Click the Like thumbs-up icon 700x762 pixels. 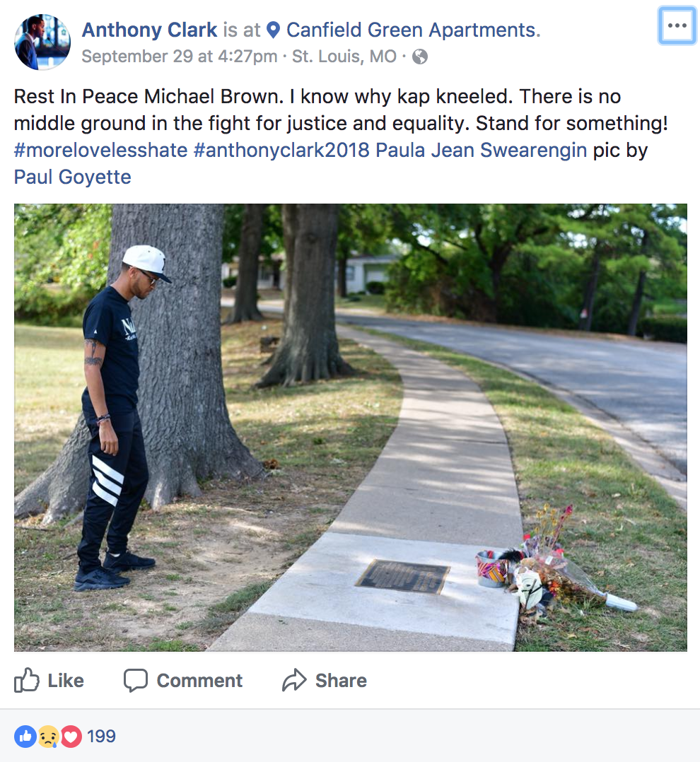[26, 680]
